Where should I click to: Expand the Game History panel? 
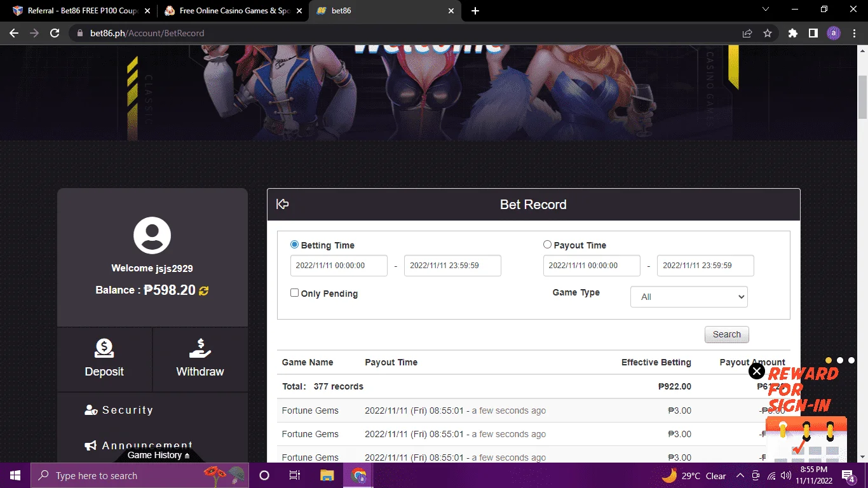click(x=159, y=455)
